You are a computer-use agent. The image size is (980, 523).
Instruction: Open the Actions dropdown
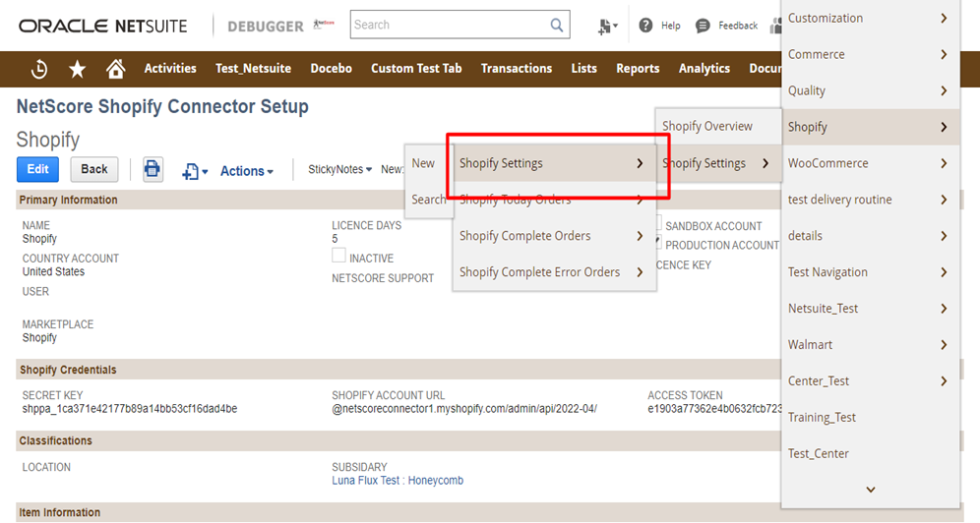246,171
